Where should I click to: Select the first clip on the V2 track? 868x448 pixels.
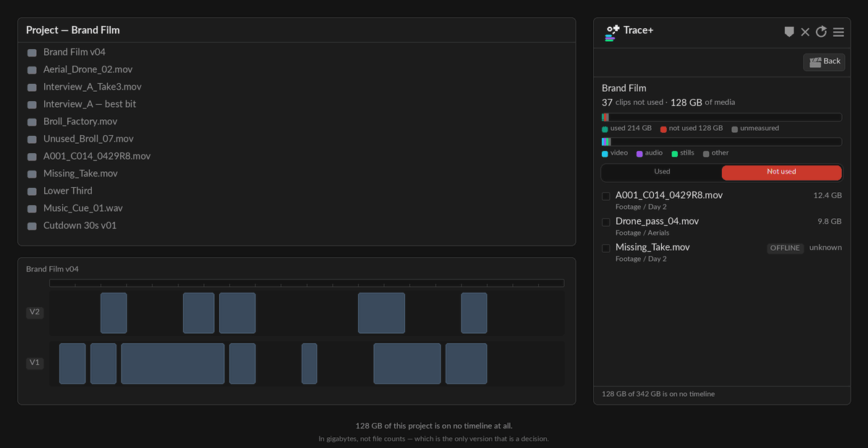coord(114,313)
